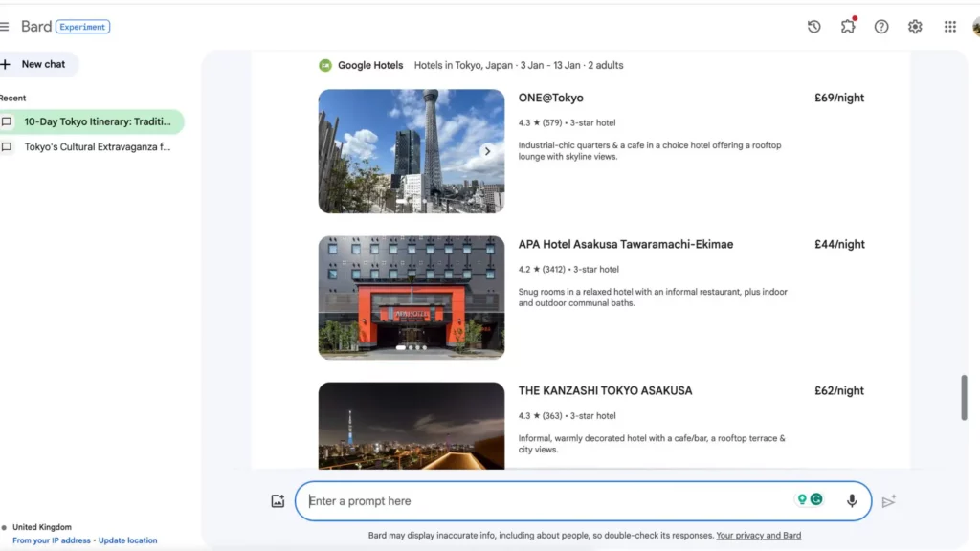
Task: Show next photo of ONE@Tokyo hotel
Action: [x=487, y=151]
